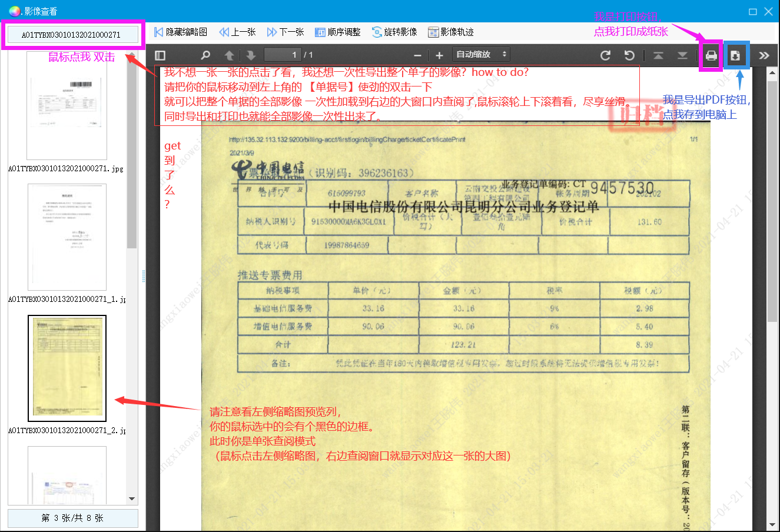Click 上一张 for previous image

(x=237, y=32)
